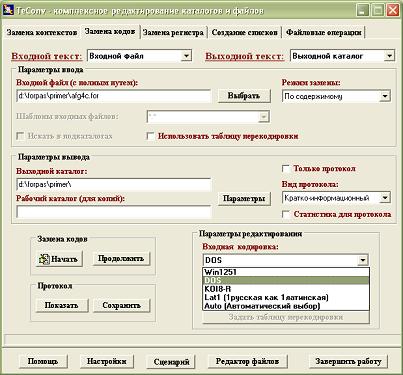Launch the Редактор файлов button

click(247, 361)
